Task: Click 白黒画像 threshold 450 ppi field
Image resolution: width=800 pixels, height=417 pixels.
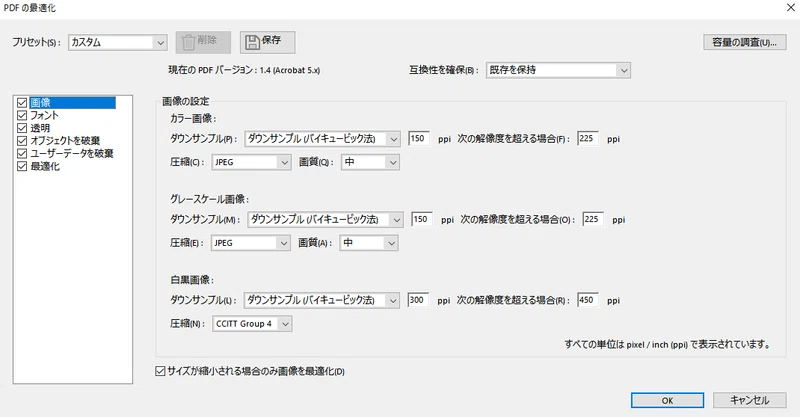Action: click(588, 300)
